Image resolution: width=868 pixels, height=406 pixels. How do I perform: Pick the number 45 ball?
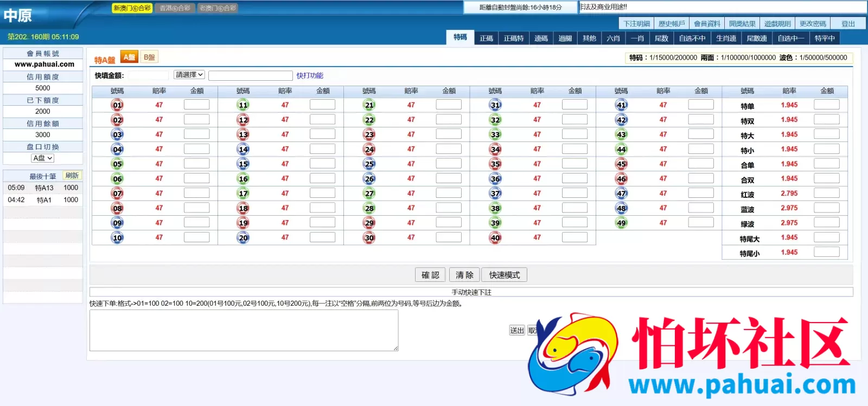pyautogui.click(x=621, y=164)
